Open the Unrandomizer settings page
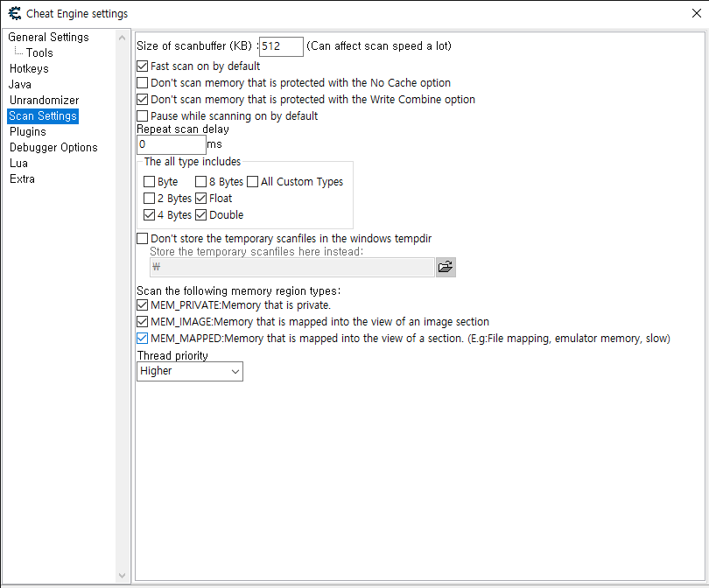709x588 pixels. point(45,101)
